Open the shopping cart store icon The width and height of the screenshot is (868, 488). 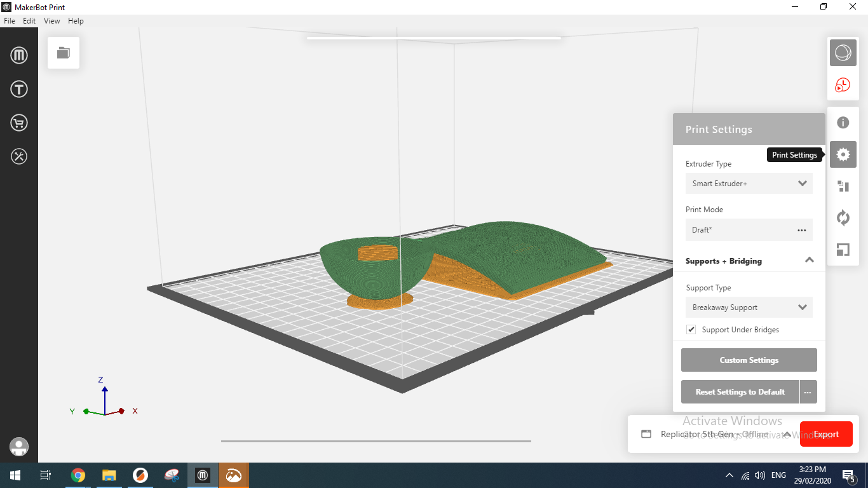pyautogui.click(x=19, y=123)
